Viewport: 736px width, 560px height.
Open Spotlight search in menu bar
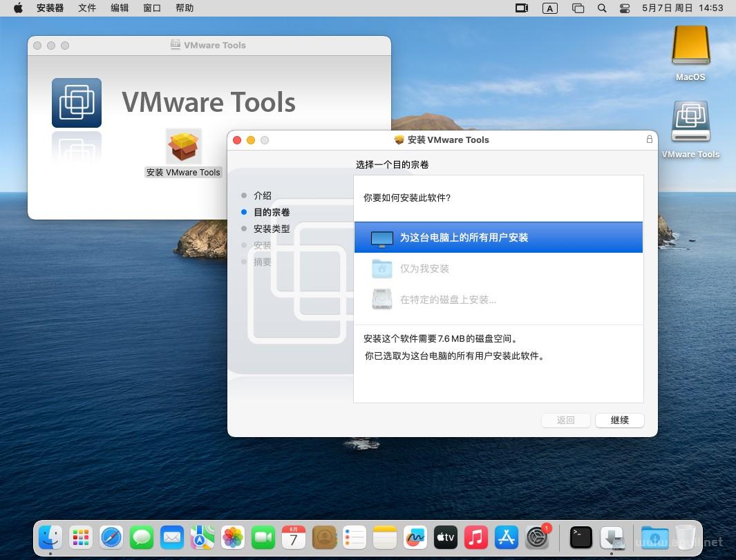pos(602,8)
